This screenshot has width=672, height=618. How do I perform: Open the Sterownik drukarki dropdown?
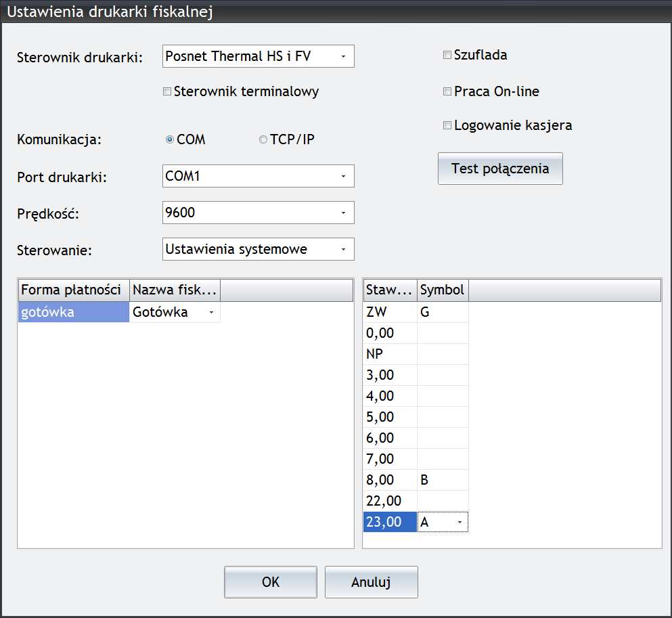[x=259, y=56]
